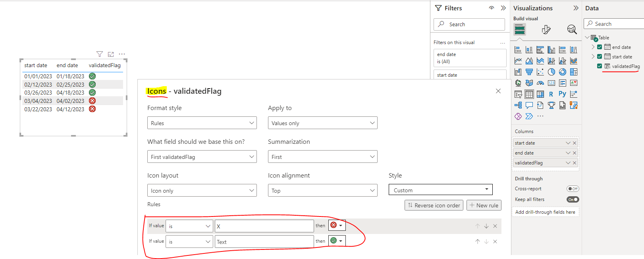
Task: Choose the Pie chart visual
Action: coord(551,72)
